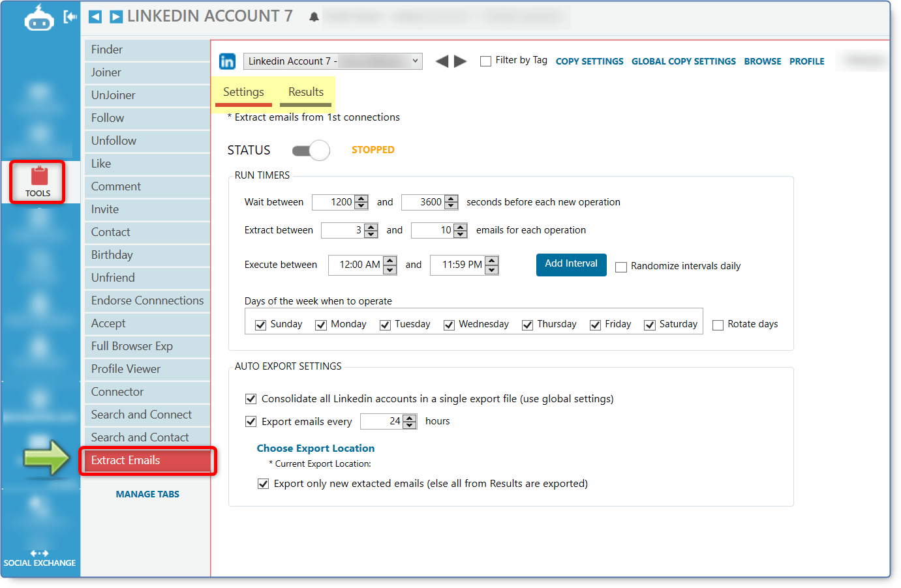Toggle Export emails every checkbox

pos(251,421)
